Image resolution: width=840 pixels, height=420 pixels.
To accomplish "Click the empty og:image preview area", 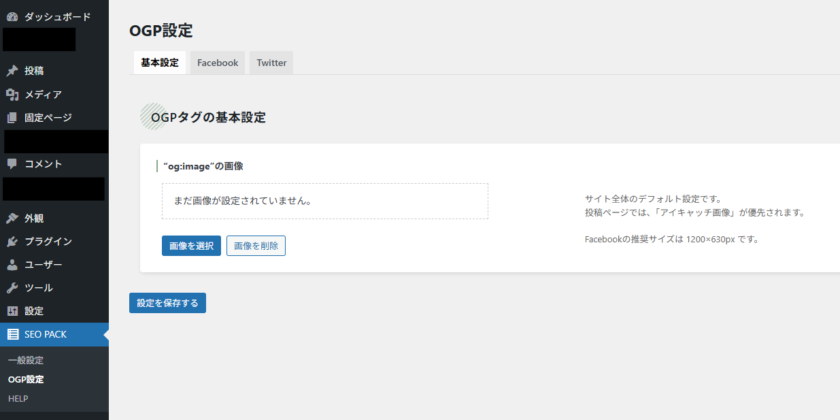I will (324, 201).
